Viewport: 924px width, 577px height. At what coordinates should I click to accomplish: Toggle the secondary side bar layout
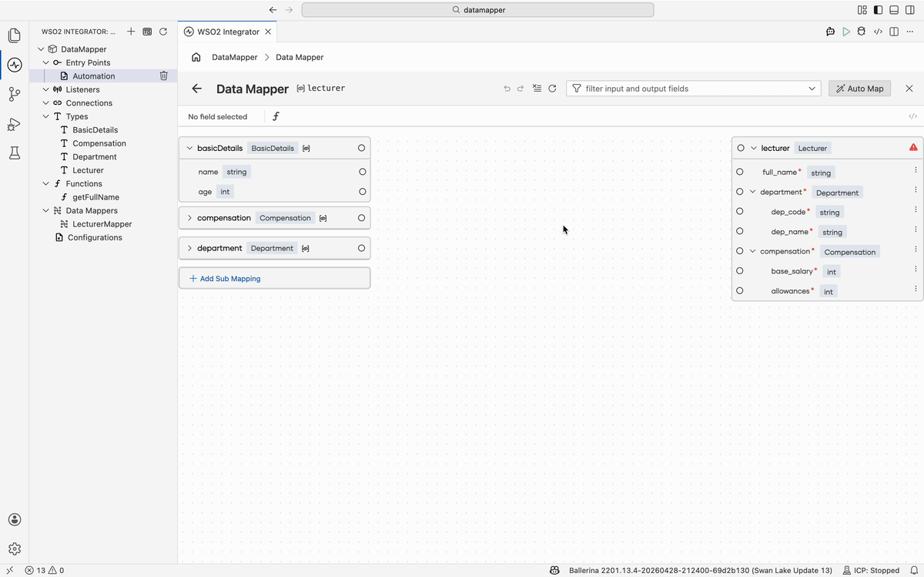910,10
